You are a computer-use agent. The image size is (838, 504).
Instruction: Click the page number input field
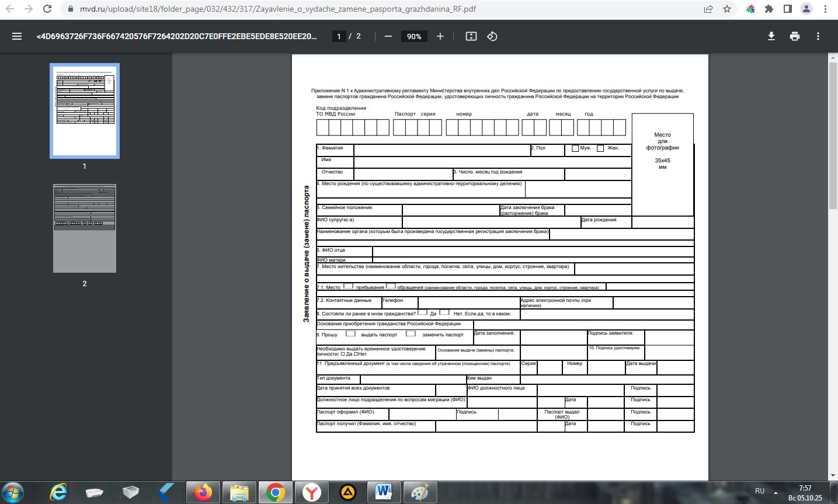[339, 36]
